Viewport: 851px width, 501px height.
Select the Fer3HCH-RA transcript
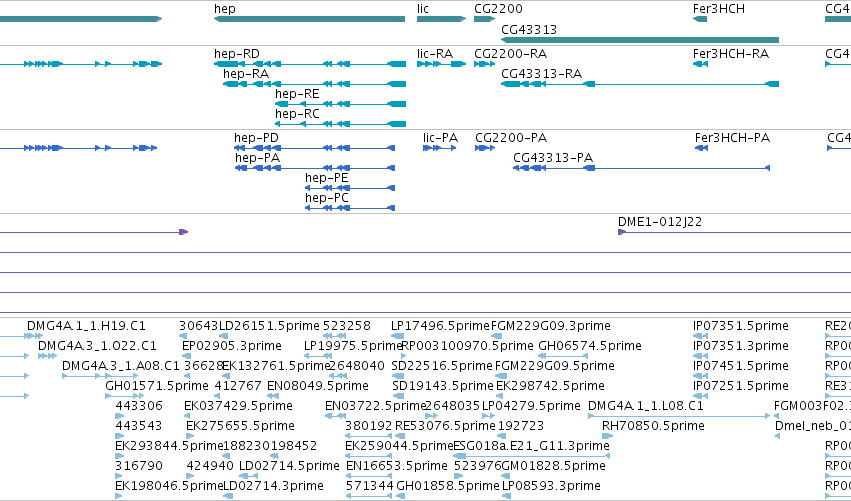700,64
